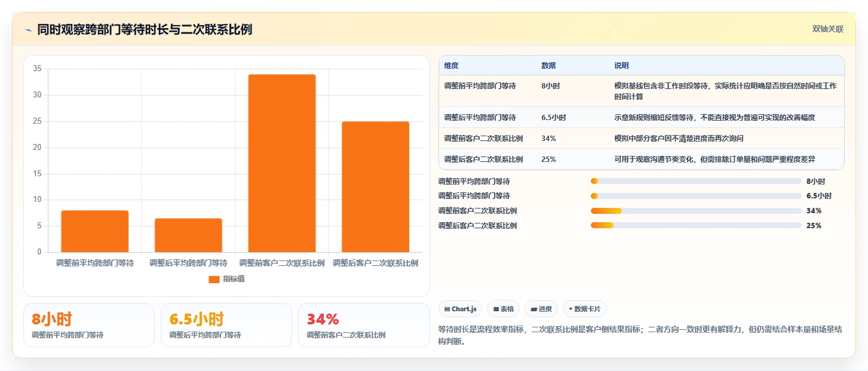The height and width of the screenshot is (371, 868).
Task: Toggle the 指标值 legend color box
Action: (214, 280)
